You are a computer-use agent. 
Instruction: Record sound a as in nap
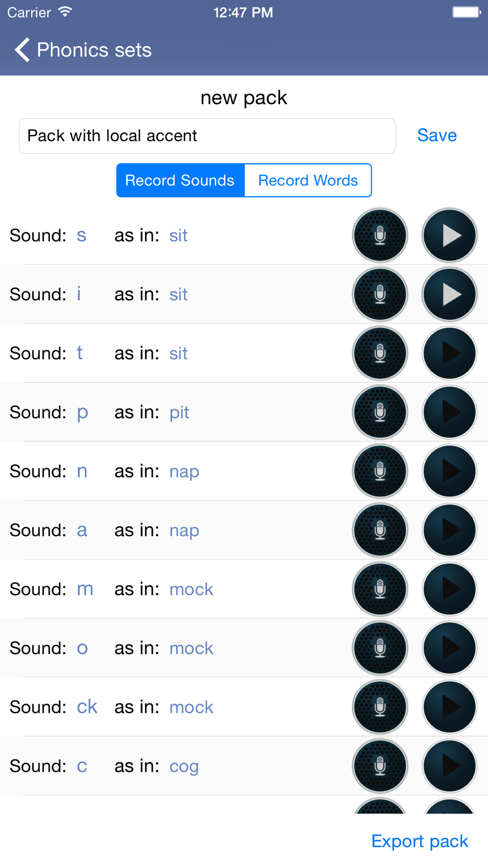tap(380, 530)
